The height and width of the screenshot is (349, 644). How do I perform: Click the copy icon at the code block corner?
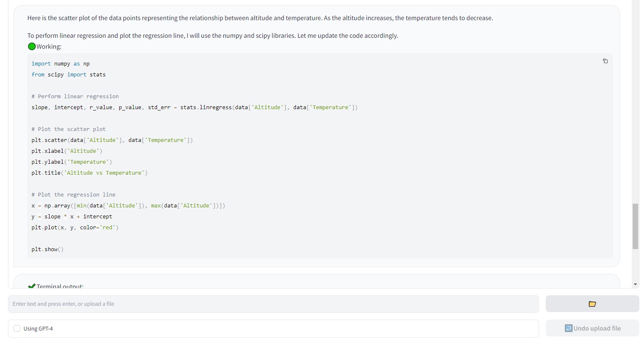click(x=605, y=61)
